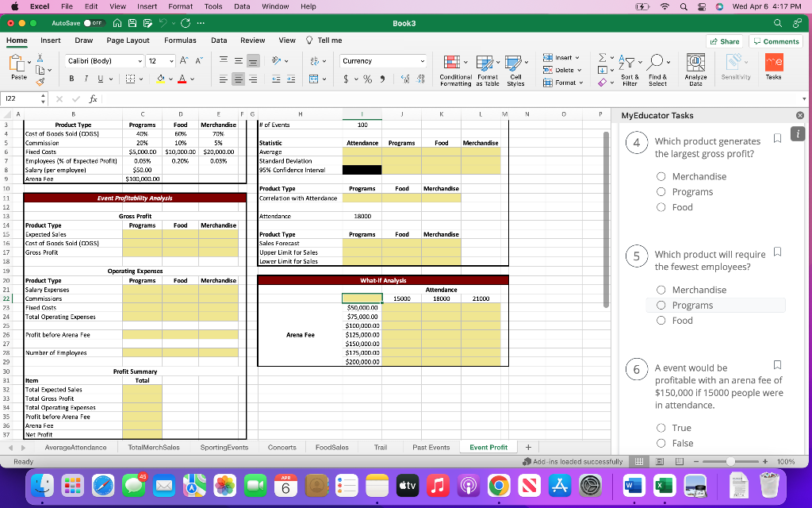
Task: Click the Home icon in title bar
Action: (x=117, y=23)
